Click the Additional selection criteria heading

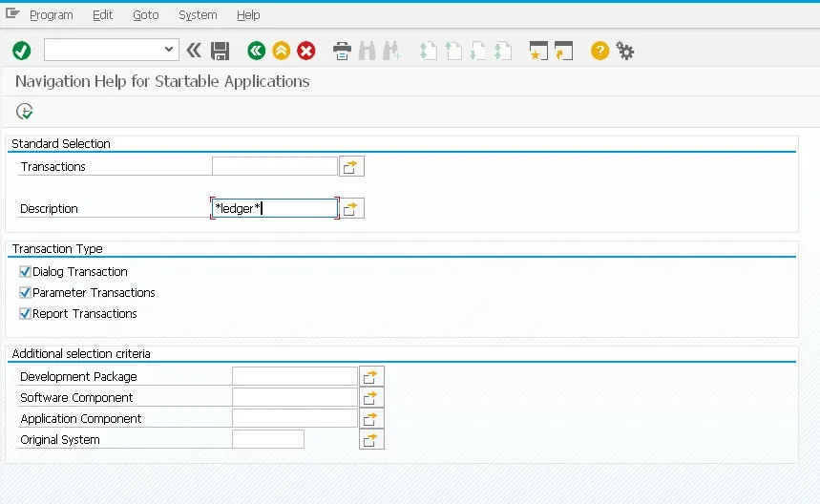81,354
